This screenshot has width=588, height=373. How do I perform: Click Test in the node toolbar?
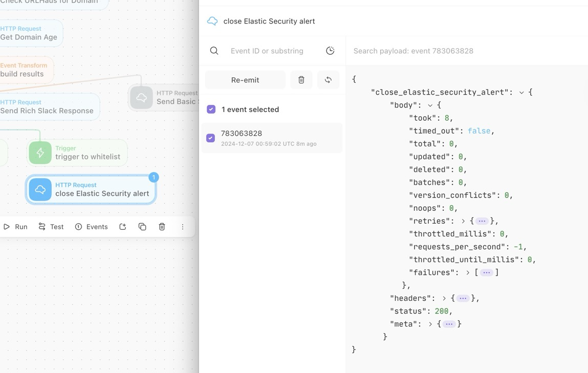click(51, 227)
